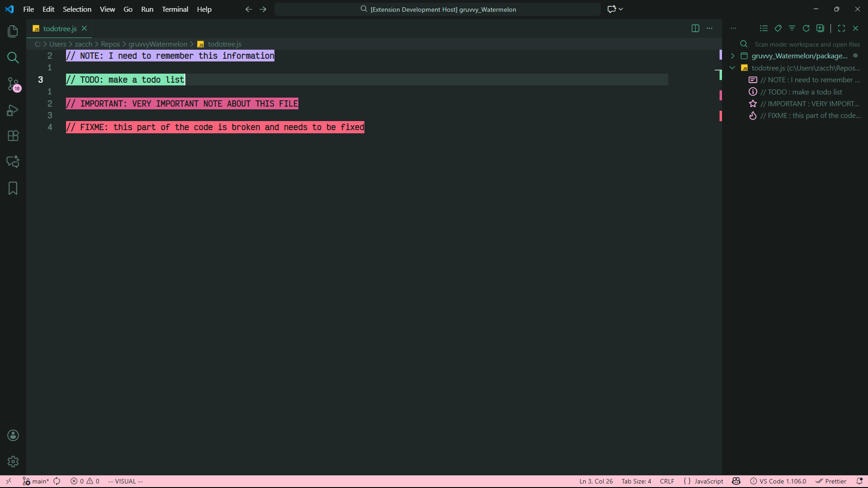The image size is (868, 488).
Task: Toggle maximized size of the side panel
Action: pos(841,28)
